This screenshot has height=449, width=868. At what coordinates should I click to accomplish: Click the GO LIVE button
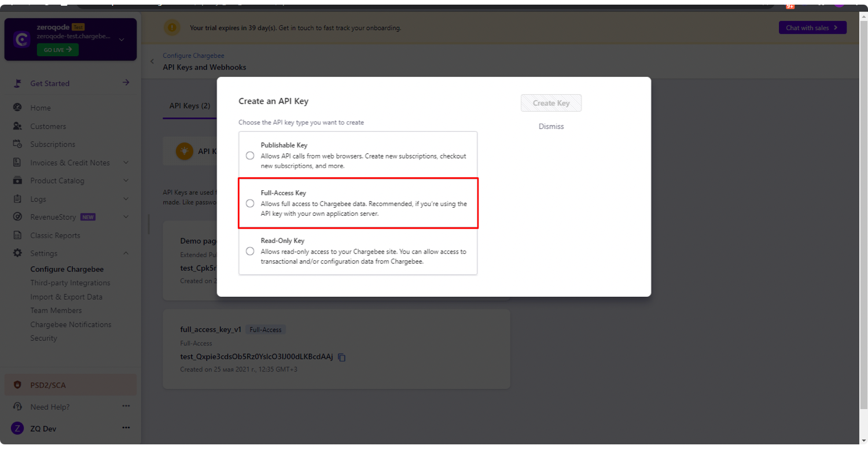click(58, 50)
